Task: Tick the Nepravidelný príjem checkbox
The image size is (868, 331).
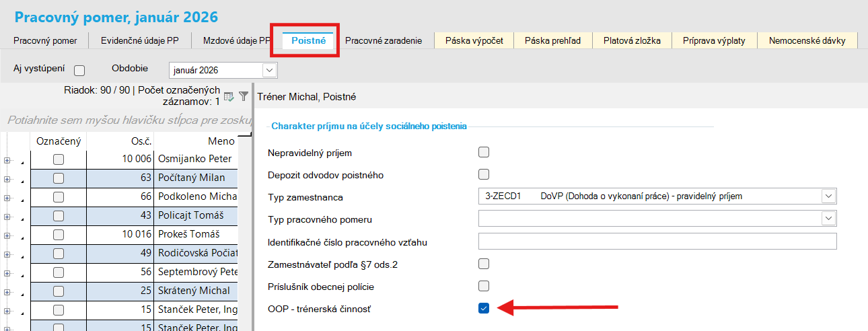Action: [x=483, y=152]
